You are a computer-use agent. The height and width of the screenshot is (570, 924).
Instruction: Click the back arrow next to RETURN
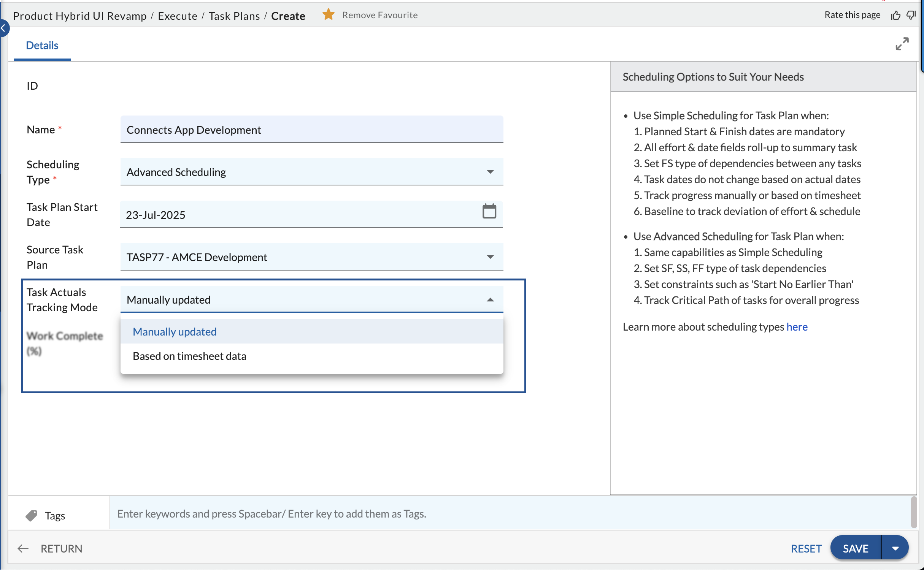pos(23,548)
